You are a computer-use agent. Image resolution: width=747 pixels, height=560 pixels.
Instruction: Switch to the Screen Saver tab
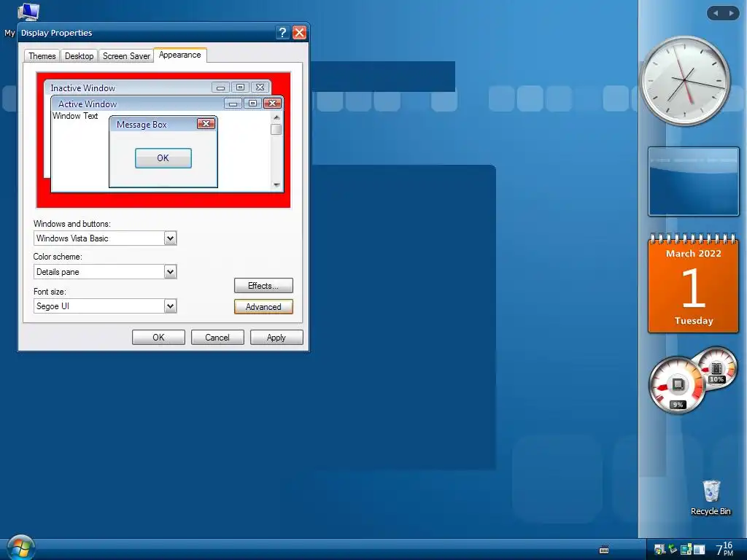click(x=126, y=55)
